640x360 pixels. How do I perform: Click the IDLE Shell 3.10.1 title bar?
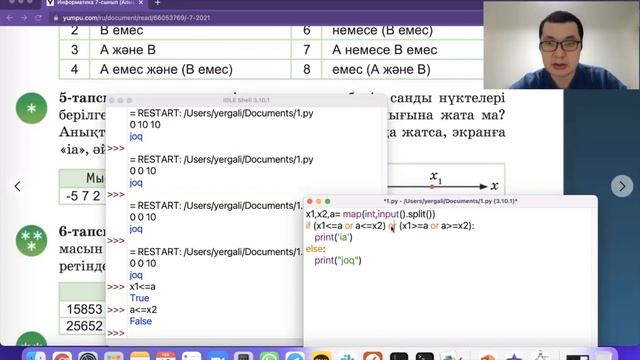(x=246, y=100)
